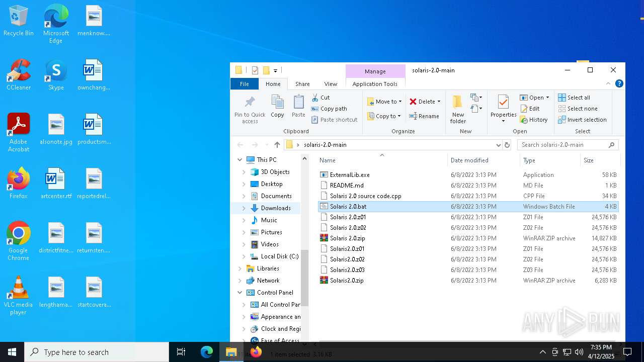Switch to the Share ribbon tab
644x362 pixels.
pos(302,84)
